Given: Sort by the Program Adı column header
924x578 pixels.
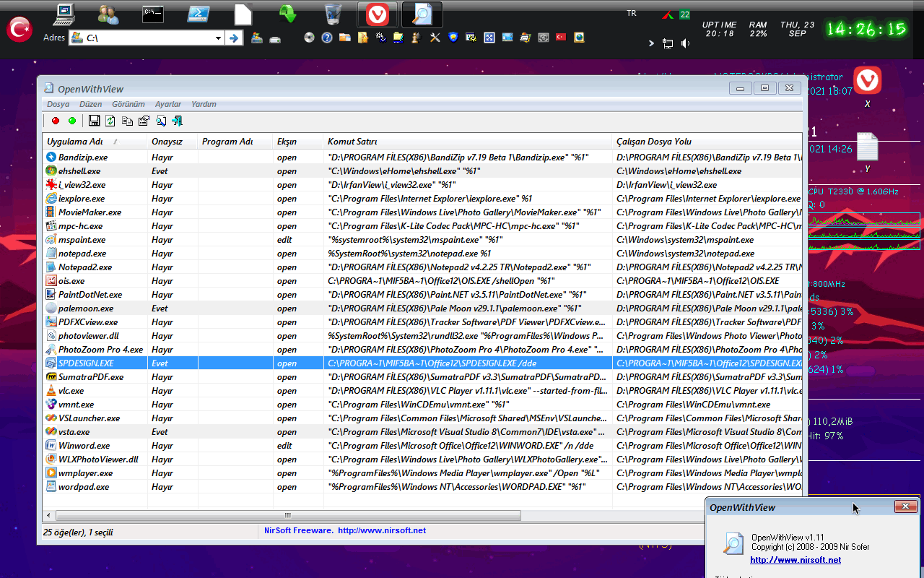Looking at the screenshot, I should [235, 142].
